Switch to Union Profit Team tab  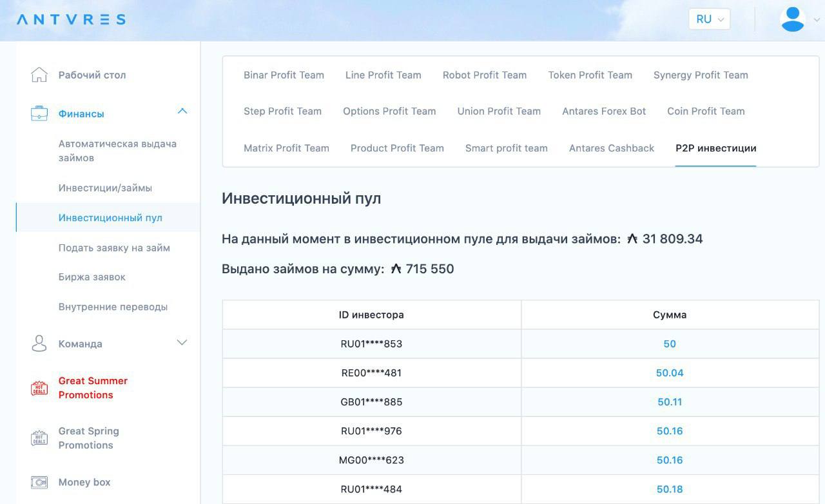499,111
